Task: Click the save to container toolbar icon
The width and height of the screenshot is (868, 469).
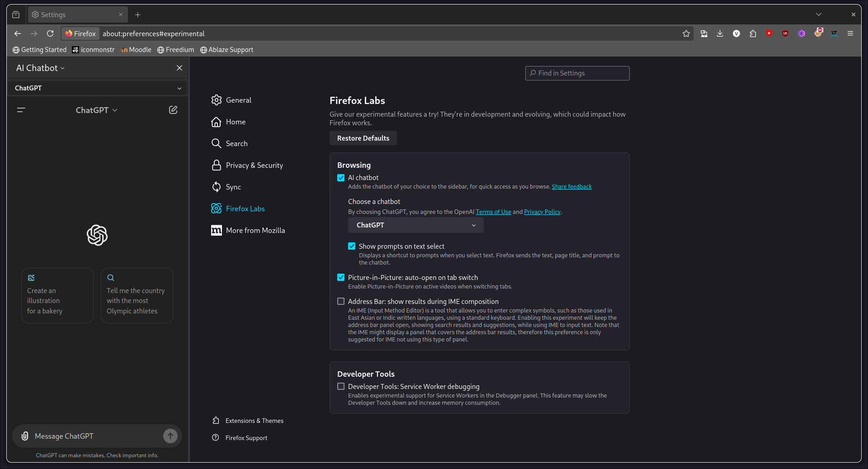Action: [704, 33]
